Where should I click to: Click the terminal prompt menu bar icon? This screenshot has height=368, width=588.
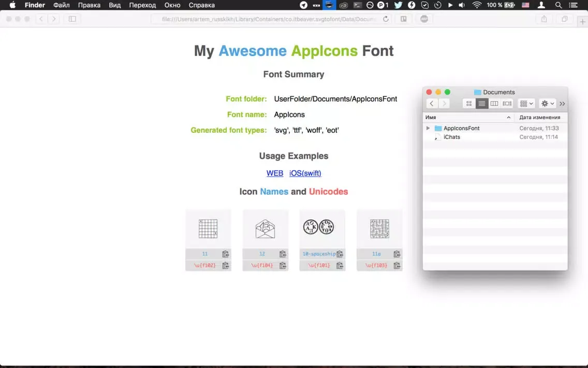357,5
